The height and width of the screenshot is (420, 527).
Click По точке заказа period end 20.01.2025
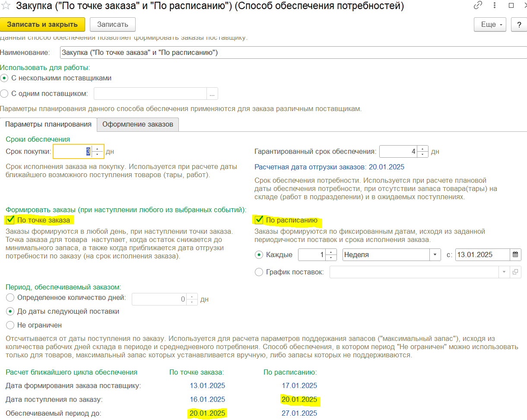[x=207, y=413]
